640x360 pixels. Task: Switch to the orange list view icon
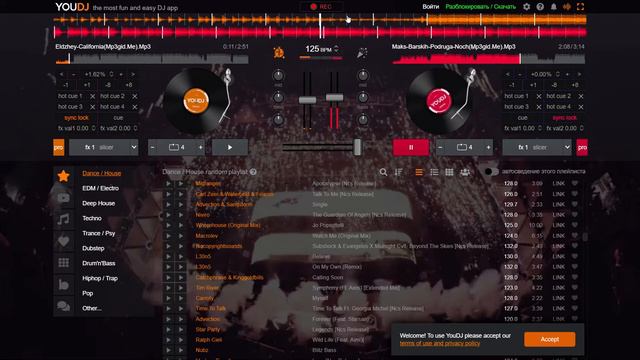[x=419, y=172]
